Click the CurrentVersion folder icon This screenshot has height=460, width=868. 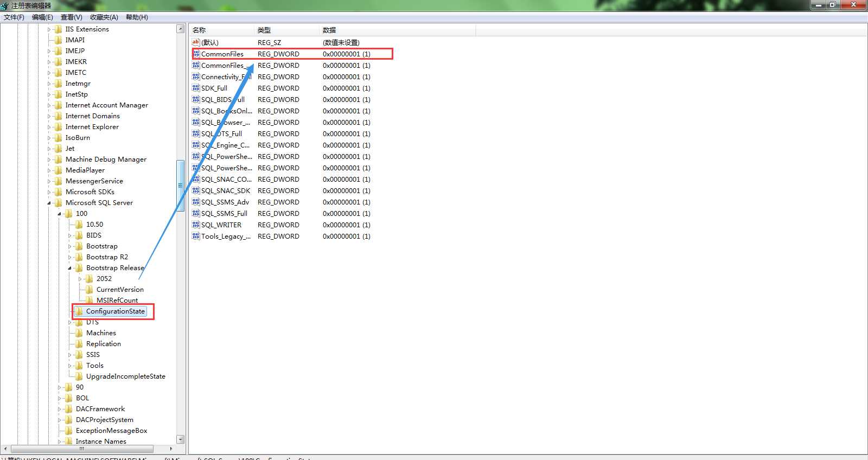coord(89,290)
